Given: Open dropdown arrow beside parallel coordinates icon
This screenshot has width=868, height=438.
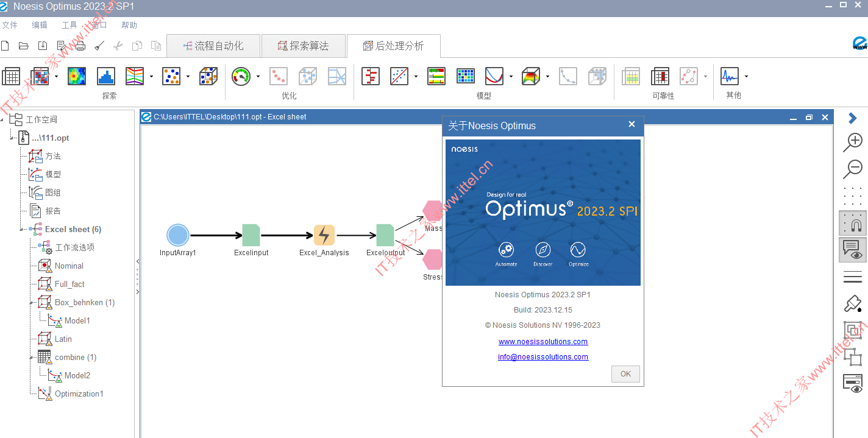Looking at the screenshot, I should 151,77.
